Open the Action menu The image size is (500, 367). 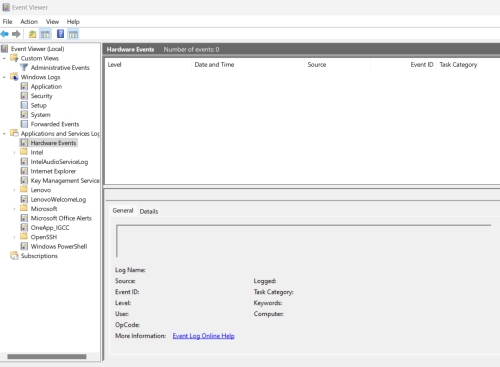point(29,22)
